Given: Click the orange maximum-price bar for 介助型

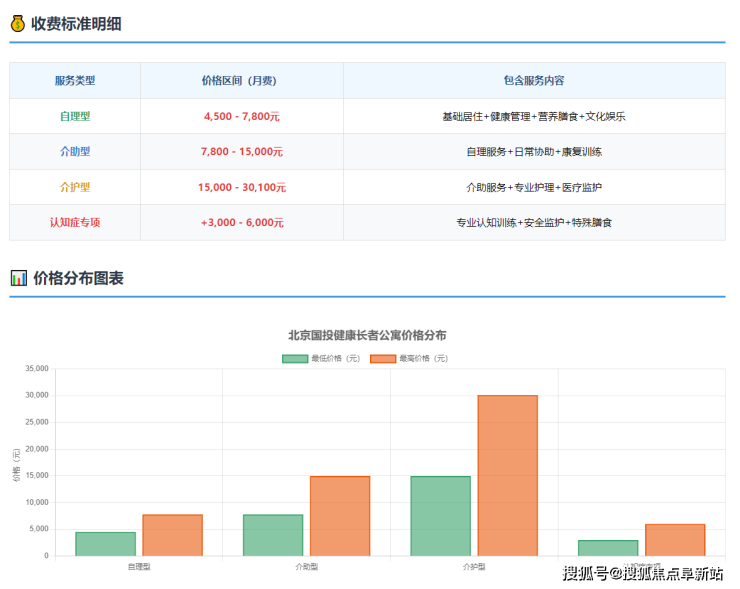Looking at the screenshot, I should [339, 515].
